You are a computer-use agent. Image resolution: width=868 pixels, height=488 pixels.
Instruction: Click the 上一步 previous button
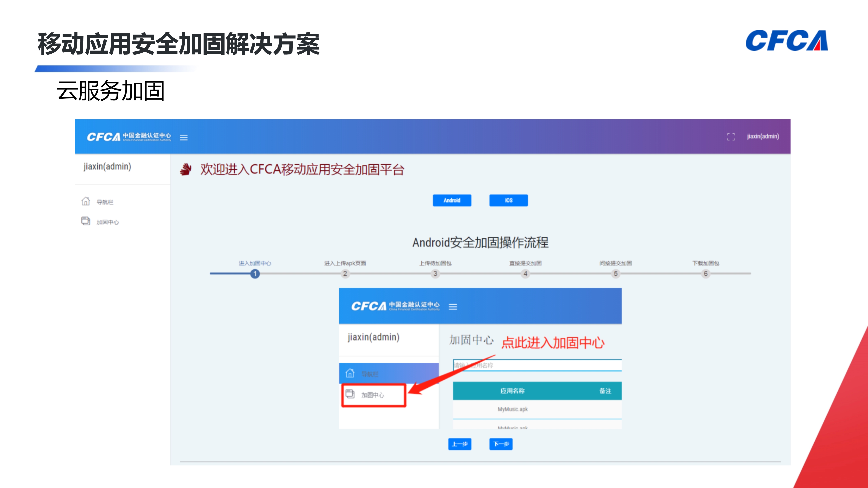click(460, 444)
